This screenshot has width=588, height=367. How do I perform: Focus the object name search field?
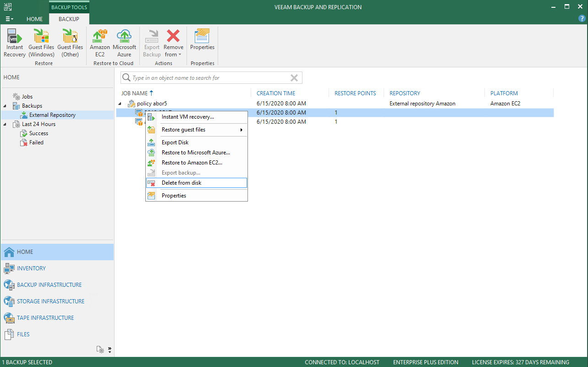point(211,78)
